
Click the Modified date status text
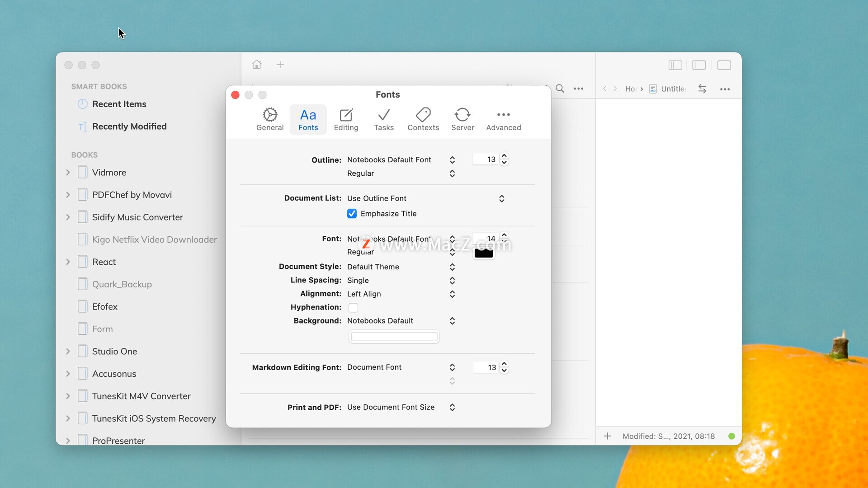tap(669, 436)
